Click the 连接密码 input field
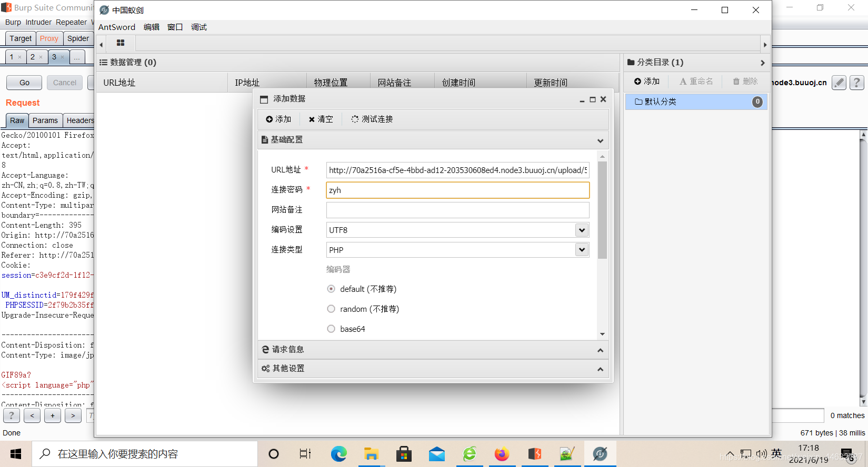868x467 pixels. click(457, 190)
